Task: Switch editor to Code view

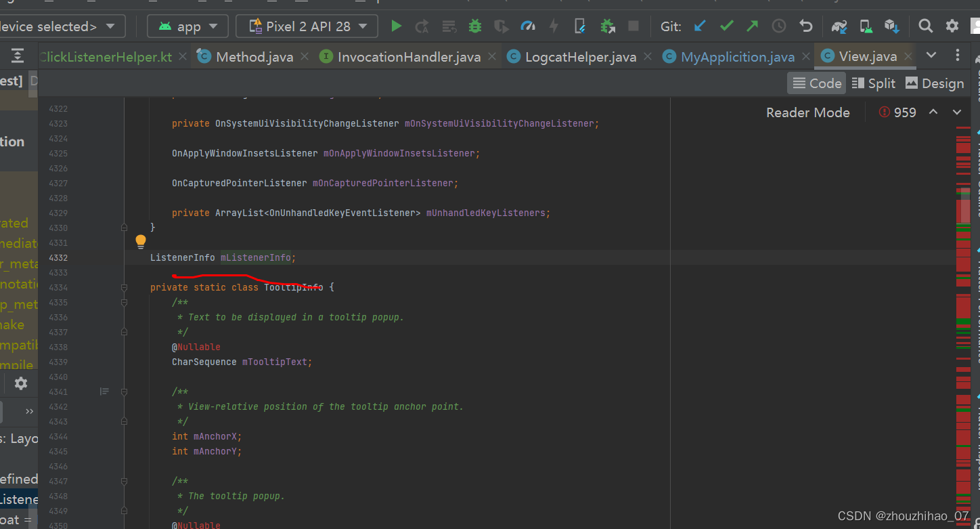Action: point(817,83)
